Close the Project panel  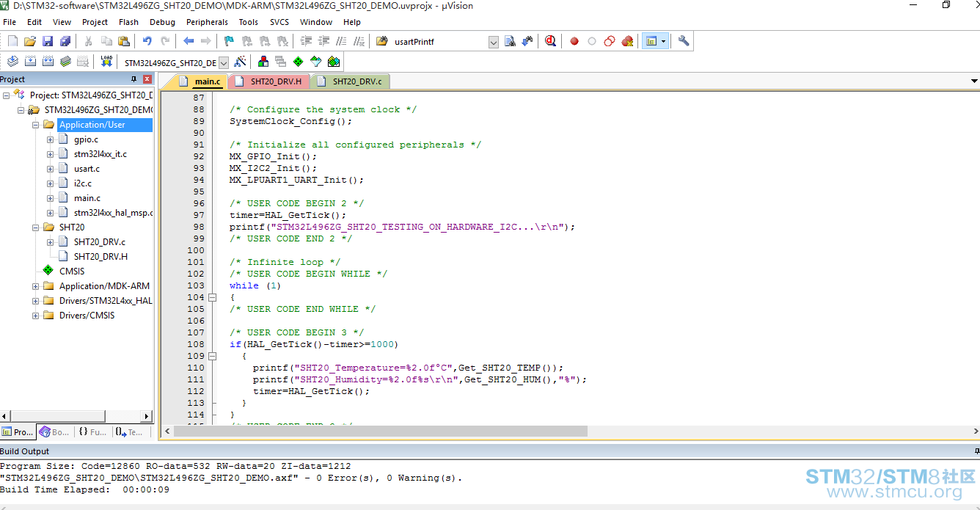coord(147,79)
